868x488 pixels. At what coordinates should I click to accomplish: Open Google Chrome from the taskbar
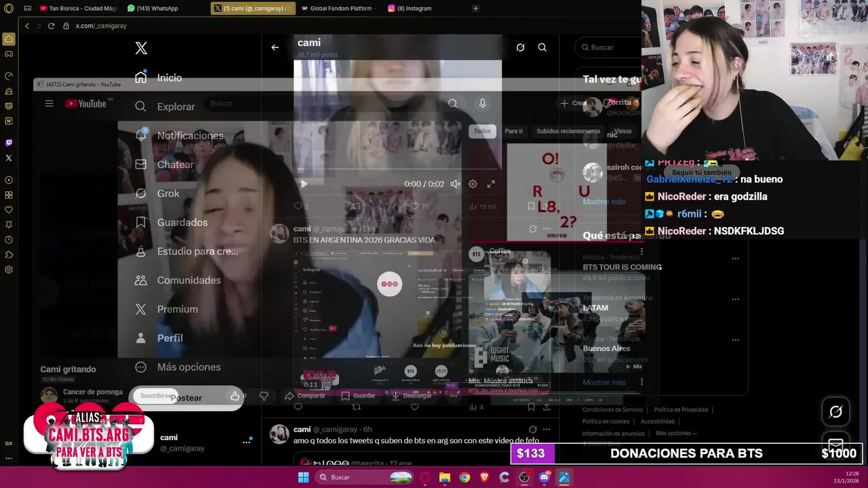(465, 477)
